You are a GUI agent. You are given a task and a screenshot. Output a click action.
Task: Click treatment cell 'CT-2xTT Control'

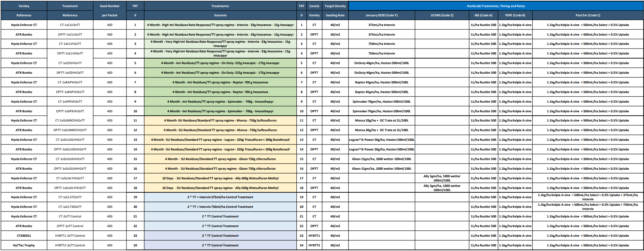click(70, 216)
